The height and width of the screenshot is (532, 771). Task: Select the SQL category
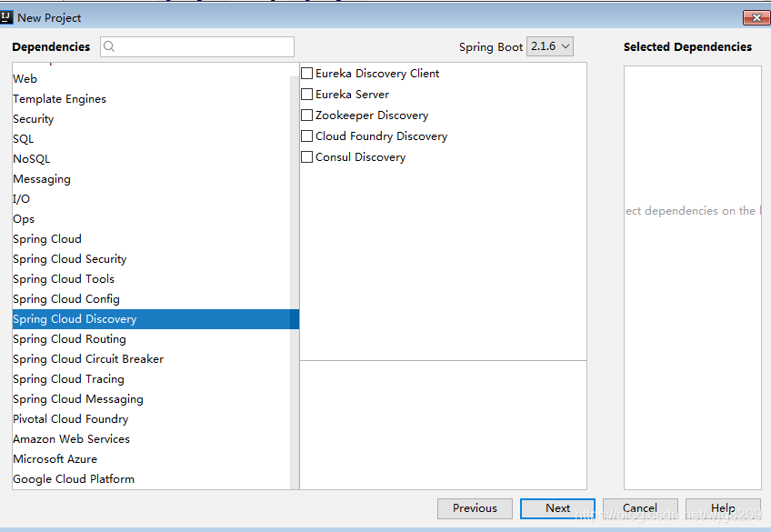152,139
